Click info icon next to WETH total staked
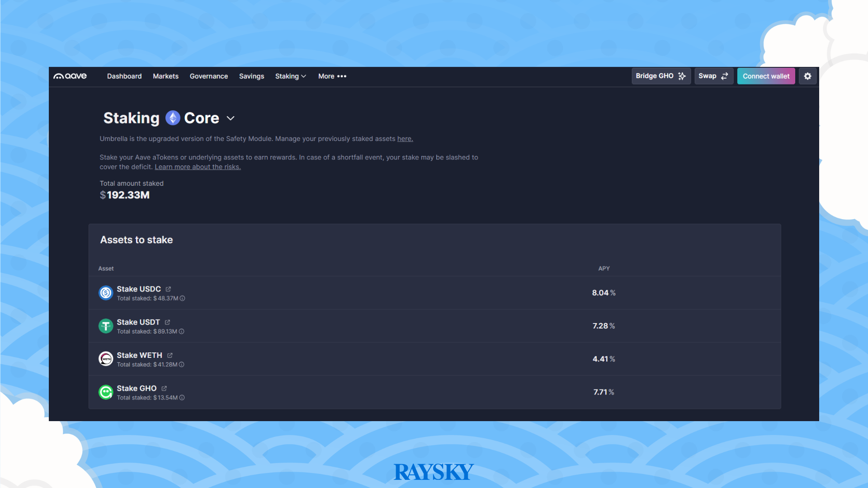This screenshot has width=868, height=488. (x=181, y=364)
